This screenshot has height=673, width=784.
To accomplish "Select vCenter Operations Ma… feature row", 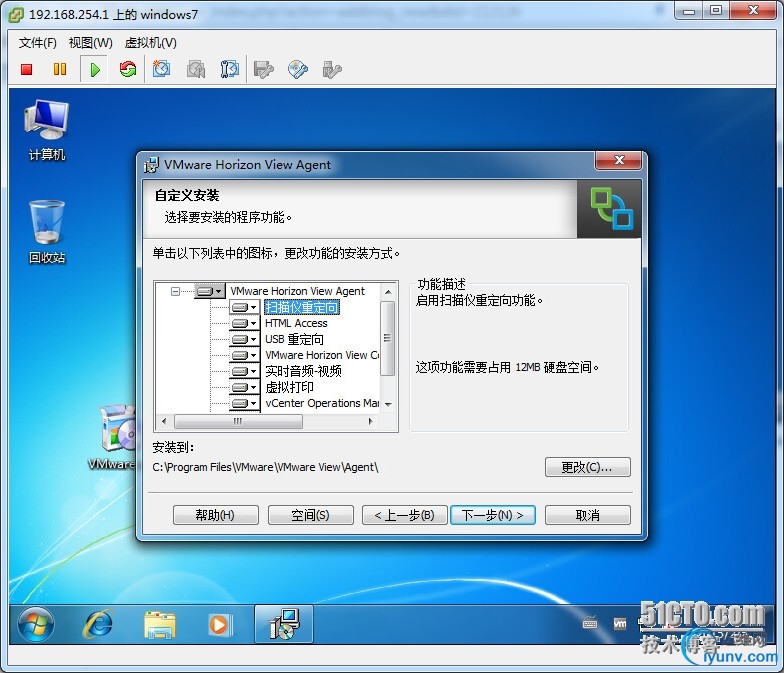I will point(322,403).
